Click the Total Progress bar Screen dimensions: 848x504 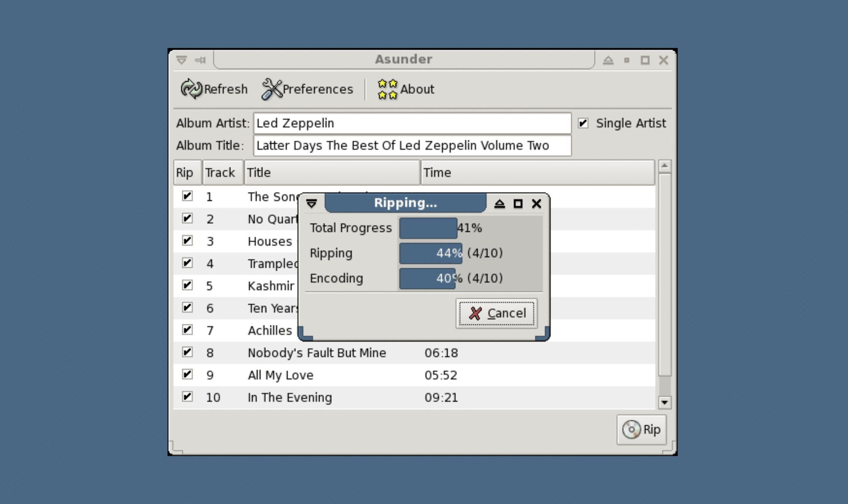tap(470, 228)
